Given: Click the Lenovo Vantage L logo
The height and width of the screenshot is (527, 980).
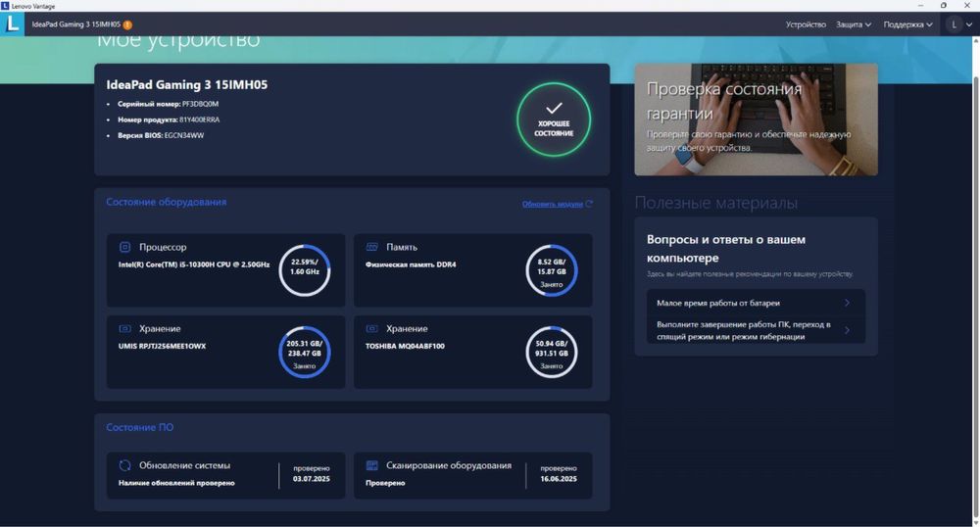Looking at the screenshot, I should pyautogui.click(x=12, y=24).
